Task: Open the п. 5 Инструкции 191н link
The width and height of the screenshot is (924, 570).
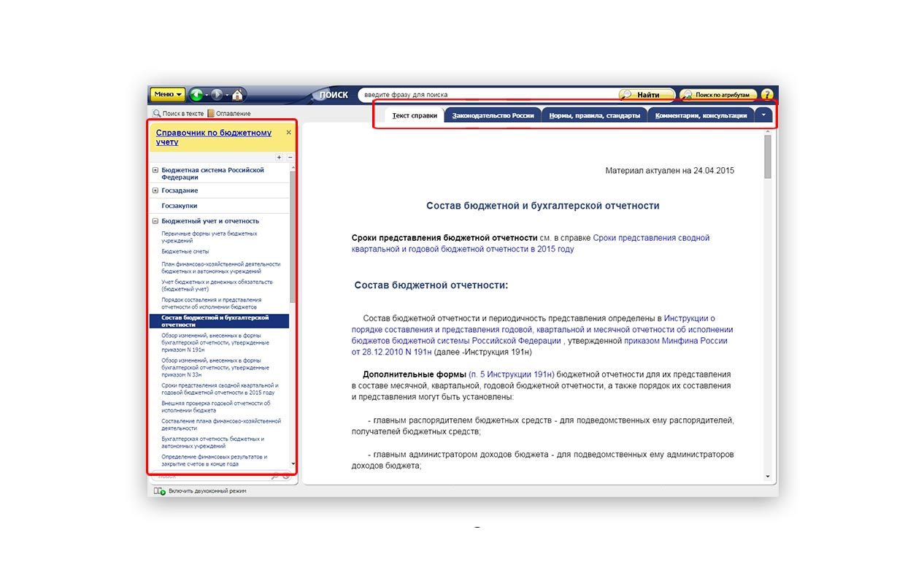Action: coord(511,374)
